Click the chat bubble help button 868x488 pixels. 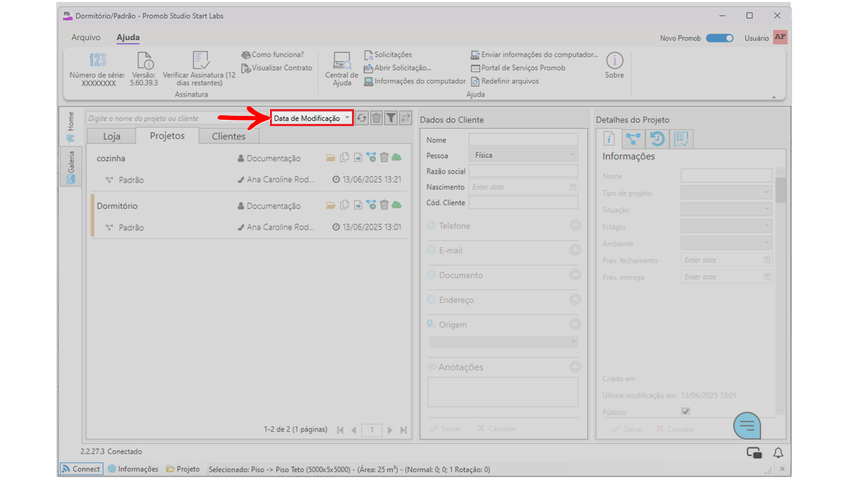[747, 425]
